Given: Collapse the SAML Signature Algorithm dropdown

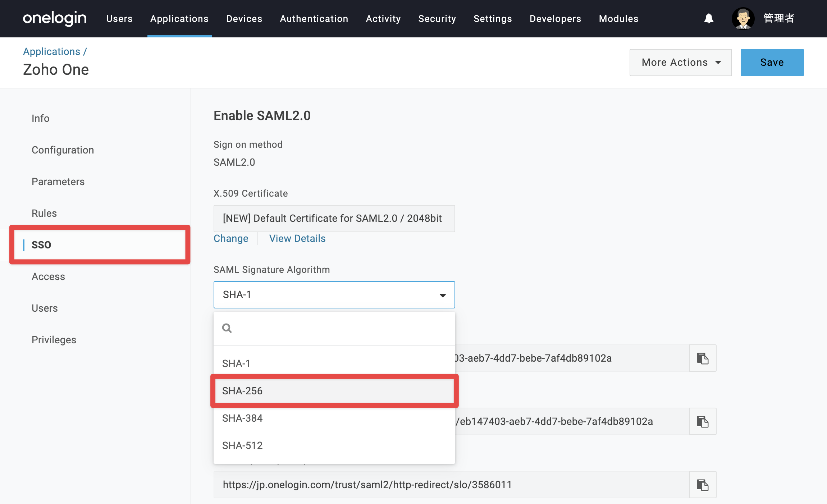Looking at the screenshot, I should pos(334,295).
